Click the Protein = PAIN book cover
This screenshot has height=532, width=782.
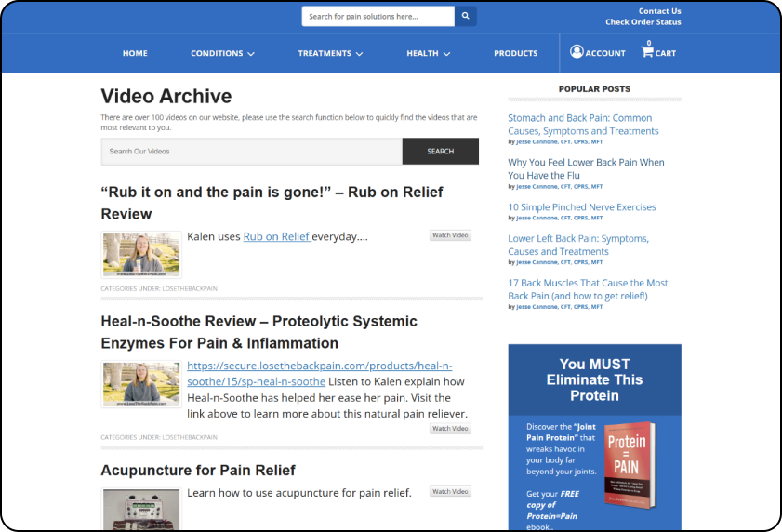click(630, 466)
